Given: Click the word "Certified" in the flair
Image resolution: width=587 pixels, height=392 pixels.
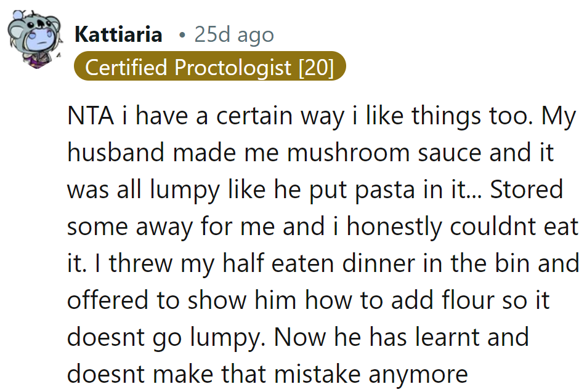Looking at the screenshot, I should pos(126,67).
